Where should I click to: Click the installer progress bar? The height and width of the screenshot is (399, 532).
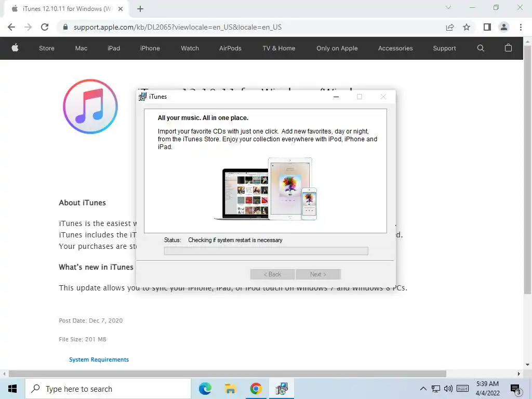click(x=266, y=251)
